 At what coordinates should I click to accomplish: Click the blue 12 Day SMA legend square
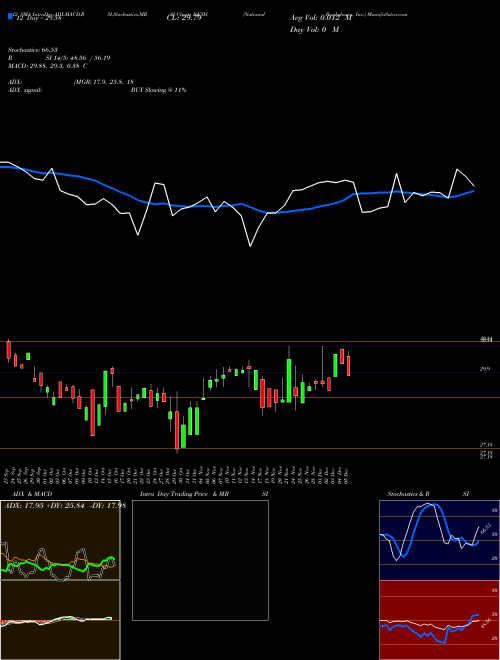tap(10, 17)
